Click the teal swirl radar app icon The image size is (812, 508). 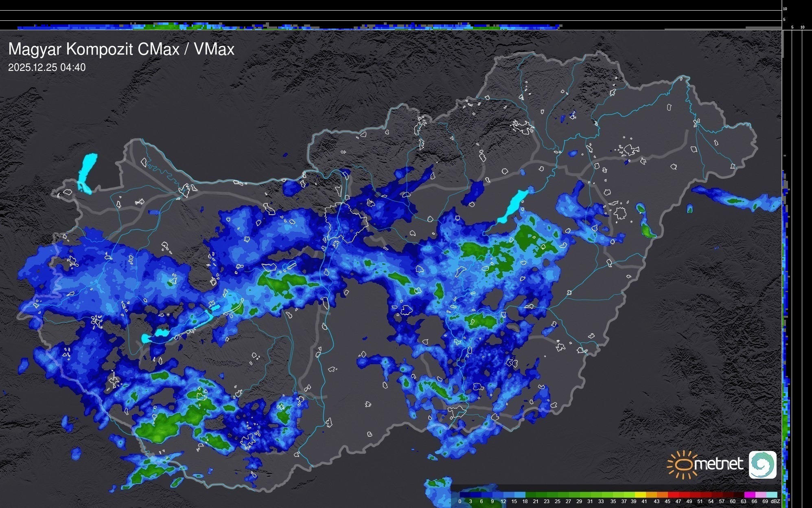tap(762, 464)
